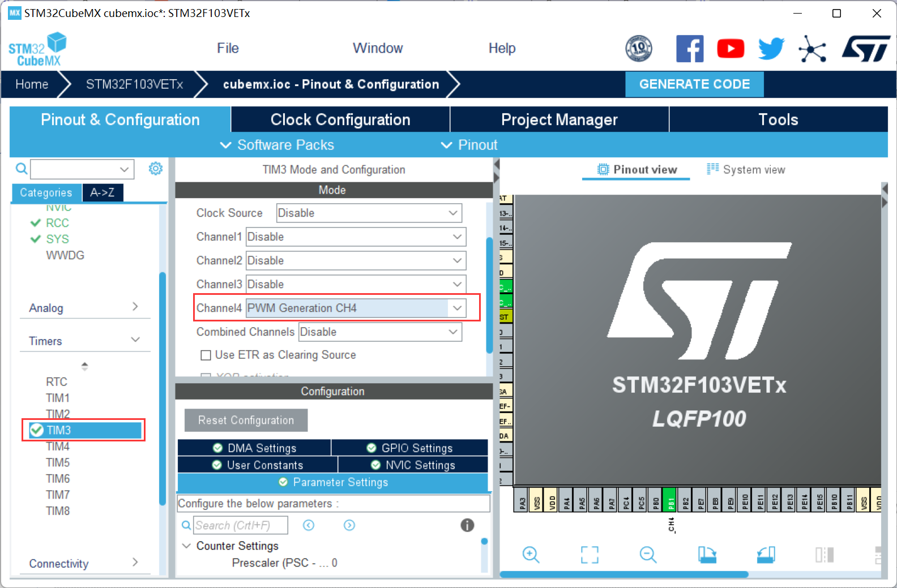Switch to the Tools tab
The width and height of the screenshot is (897, 588).
tap(779, 119)
